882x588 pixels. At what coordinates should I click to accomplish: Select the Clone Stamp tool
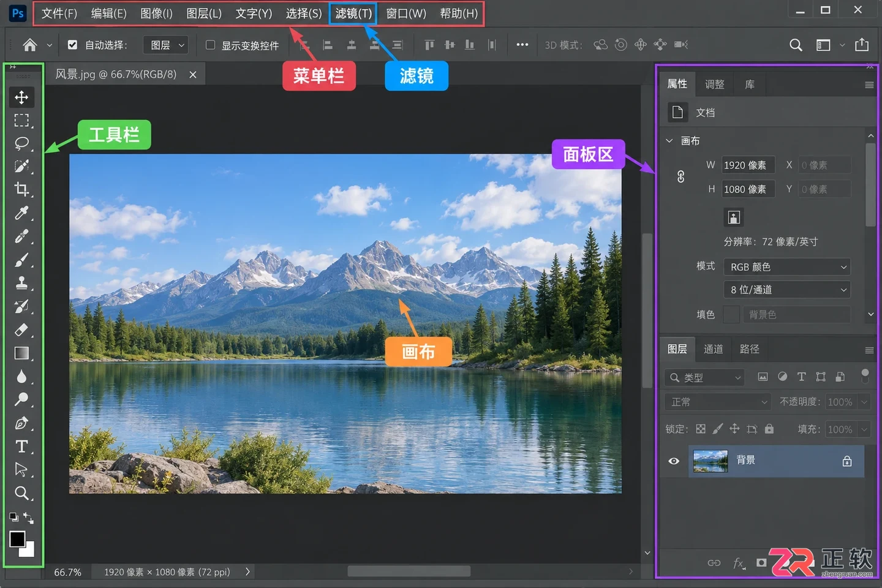[21, 283]
